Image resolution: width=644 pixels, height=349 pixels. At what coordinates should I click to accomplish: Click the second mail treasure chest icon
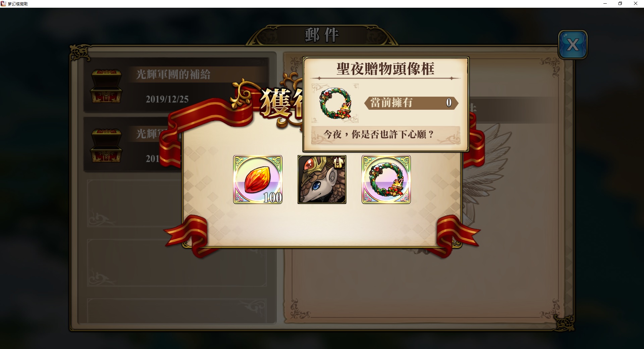(x=106, y=145)
